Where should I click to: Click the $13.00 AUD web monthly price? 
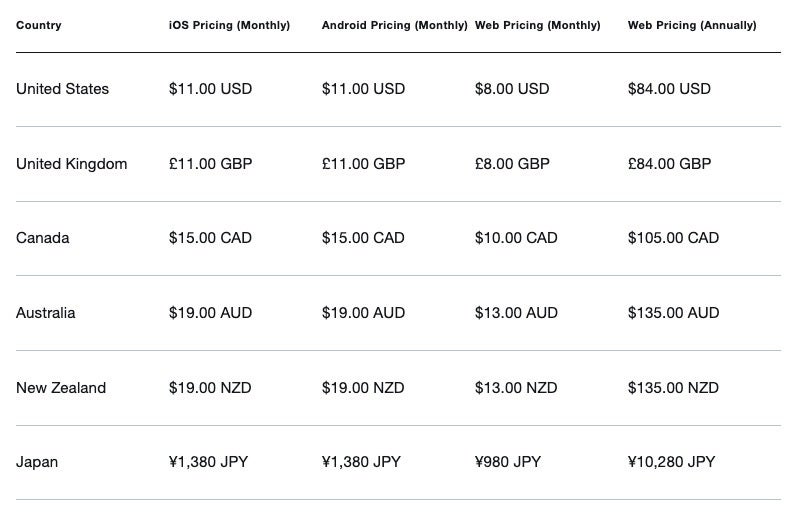(516, 313)
